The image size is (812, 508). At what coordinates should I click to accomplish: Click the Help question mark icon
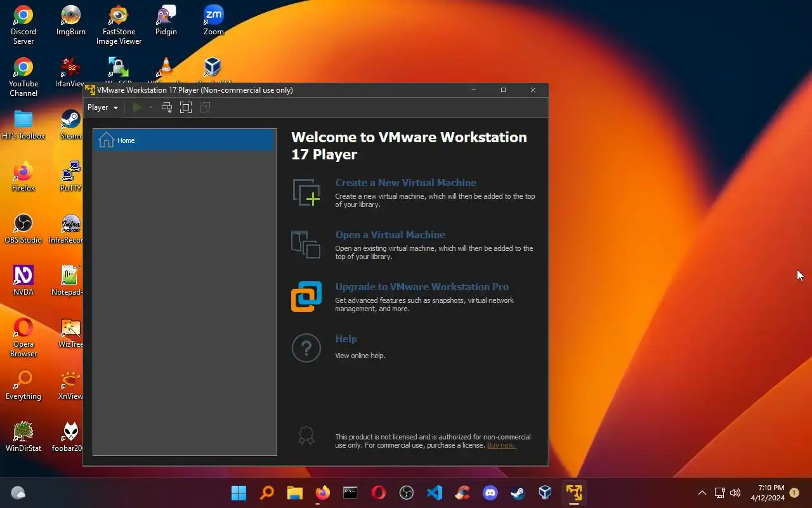[306, 348]
